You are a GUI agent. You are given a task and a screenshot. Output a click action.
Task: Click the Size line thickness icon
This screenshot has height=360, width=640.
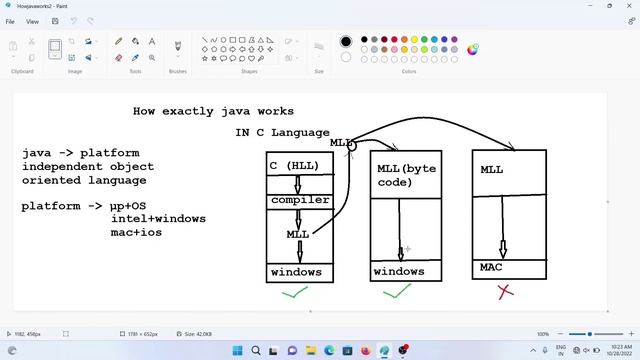click(x=319, y=46)
